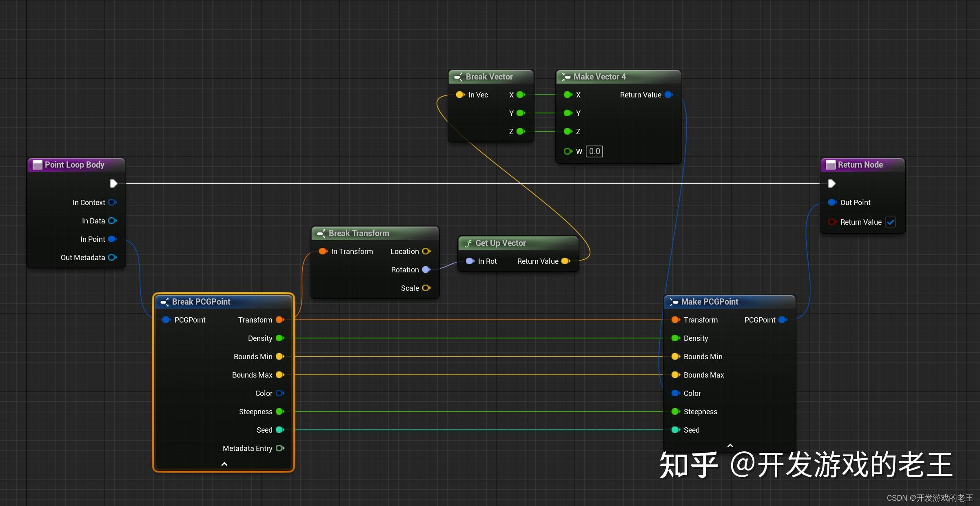Click the PCGPoint output pin on Make PCGPoint
Screen dimensions: 980x506
tap(783, 320)
